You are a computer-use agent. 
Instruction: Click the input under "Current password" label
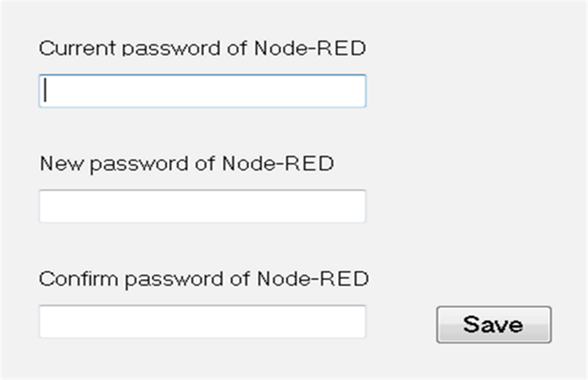coord(202,91)
